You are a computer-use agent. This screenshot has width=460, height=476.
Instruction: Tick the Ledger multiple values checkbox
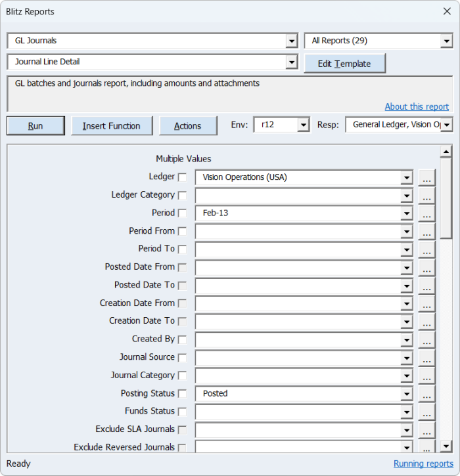(182, 177)
